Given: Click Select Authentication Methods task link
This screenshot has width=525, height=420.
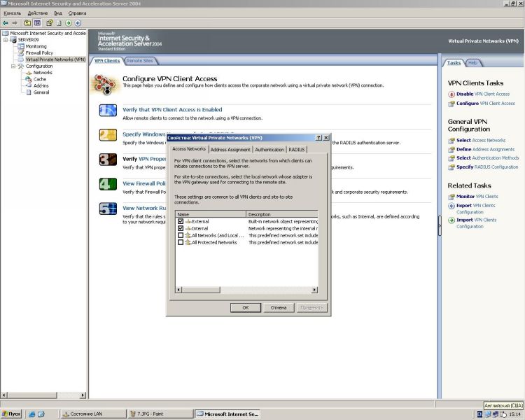Looking at the screenshot, I should [x=487, y=157].
